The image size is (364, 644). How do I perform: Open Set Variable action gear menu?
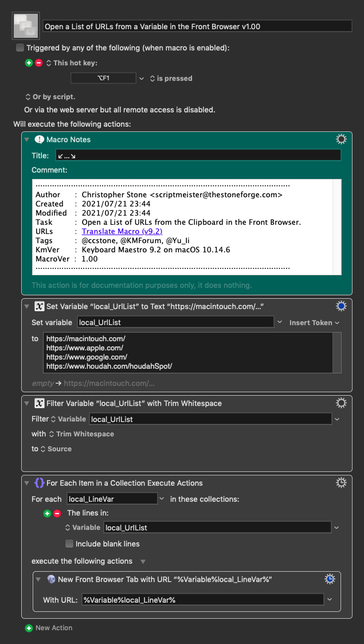(x=341, y=306)
